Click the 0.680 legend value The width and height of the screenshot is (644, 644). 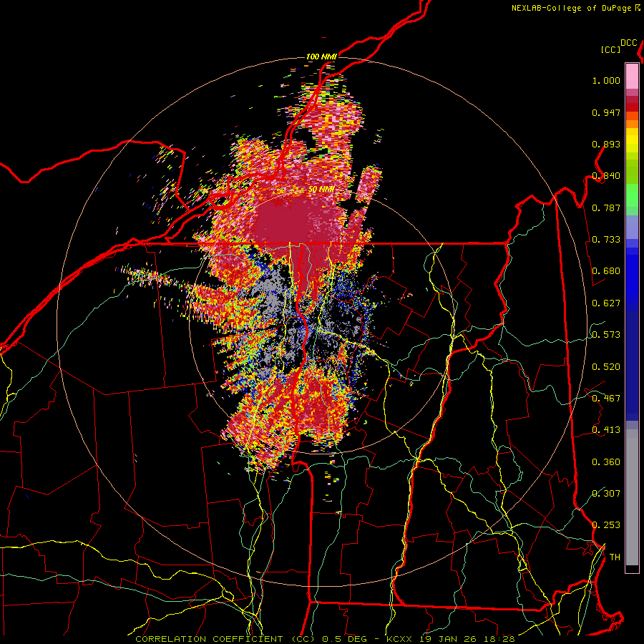(606, 271)
